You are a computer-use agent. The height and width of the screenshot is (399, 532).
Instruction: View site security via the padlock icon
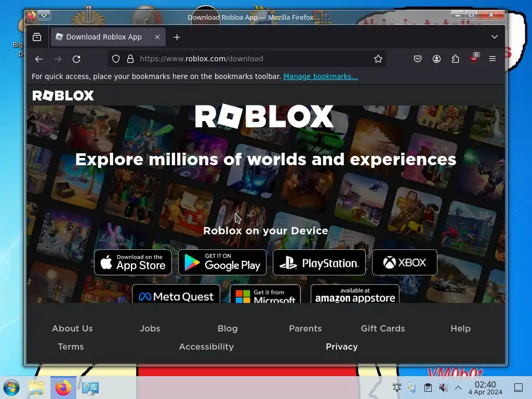130,59
